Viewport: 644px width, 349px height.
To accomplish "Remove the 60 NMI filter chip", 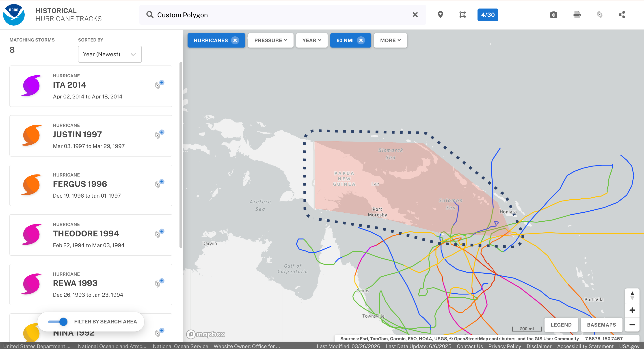I will [x=361, y=41].
